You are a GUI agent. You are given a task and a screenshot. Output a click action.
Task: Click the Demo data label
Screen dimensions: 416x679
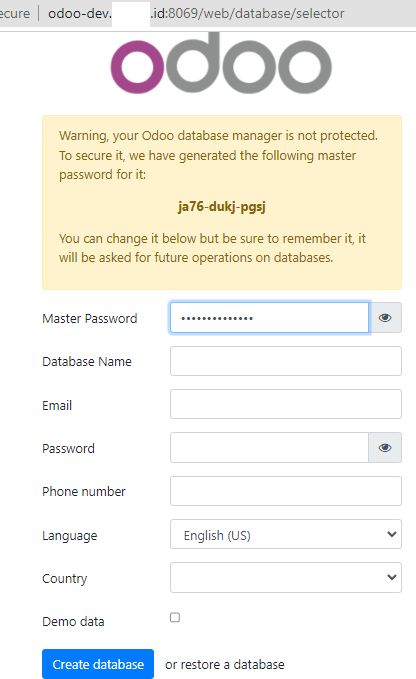73,621
